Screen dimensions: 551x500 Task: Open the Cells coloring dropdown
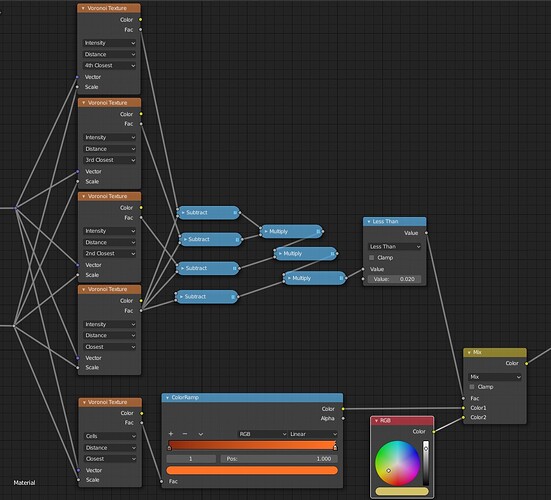pyautogui.click(x=110, y=436)
